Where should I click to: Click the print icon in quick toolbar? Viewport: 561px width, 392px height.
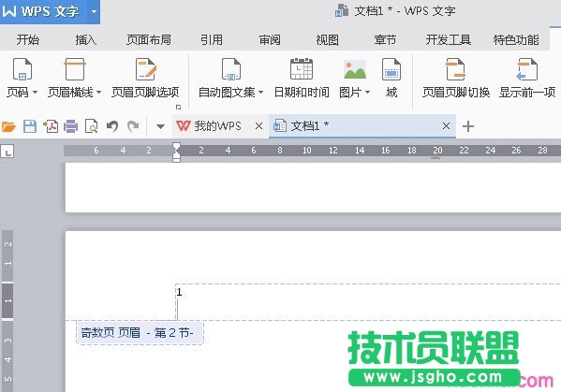(71, 126)
